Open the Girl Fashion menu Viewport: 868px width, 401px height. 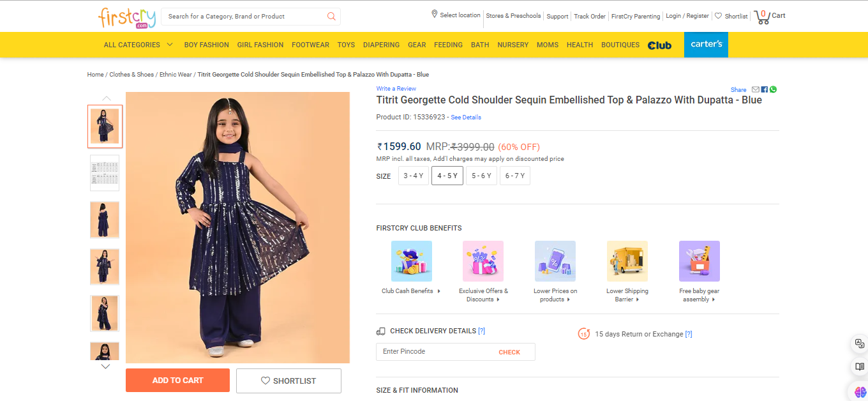[260, 45]
